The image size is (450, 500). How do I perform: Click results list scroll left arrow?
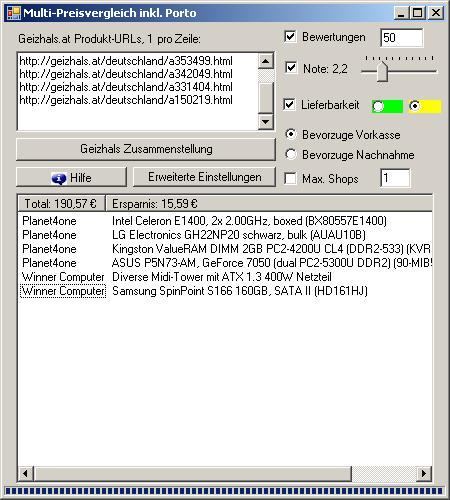click(x=25, y=473)
